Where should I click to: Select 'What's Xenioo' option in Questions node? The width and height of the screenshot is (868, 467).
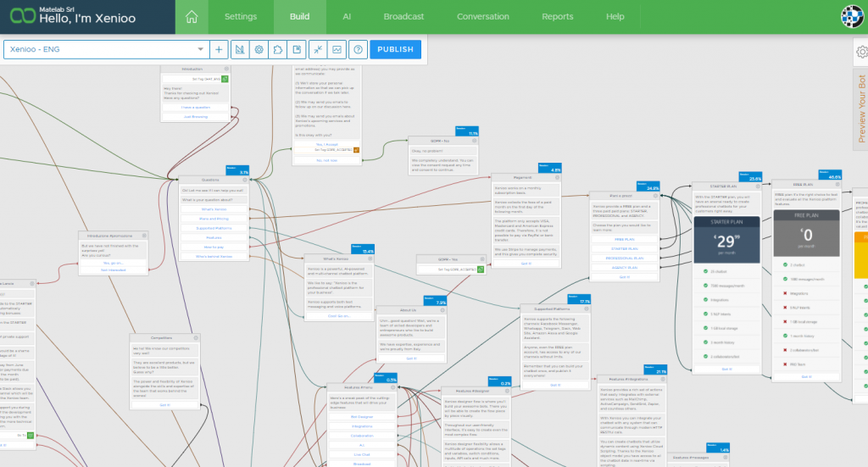[214, 209]
